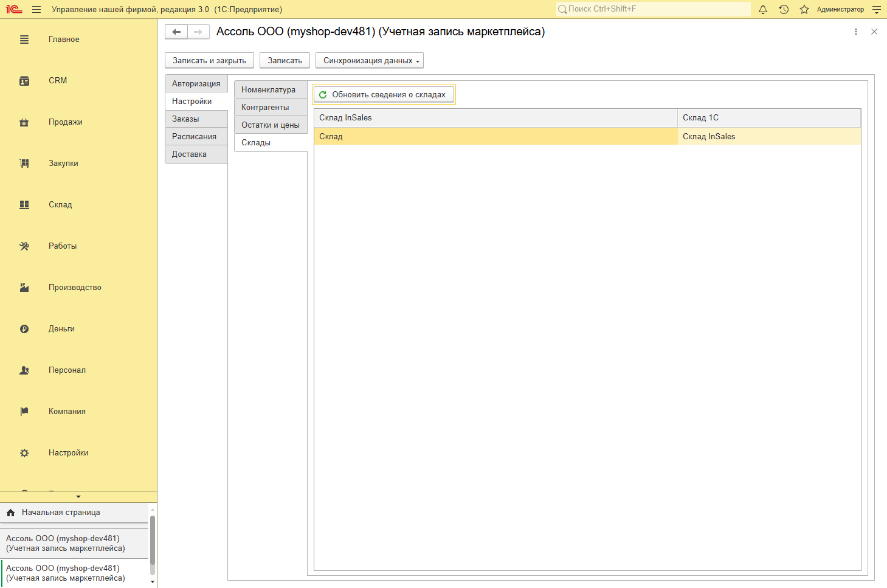Click the Персонал people icon
This screenshot has height=588, width=887.
click(x=24, y=370)
